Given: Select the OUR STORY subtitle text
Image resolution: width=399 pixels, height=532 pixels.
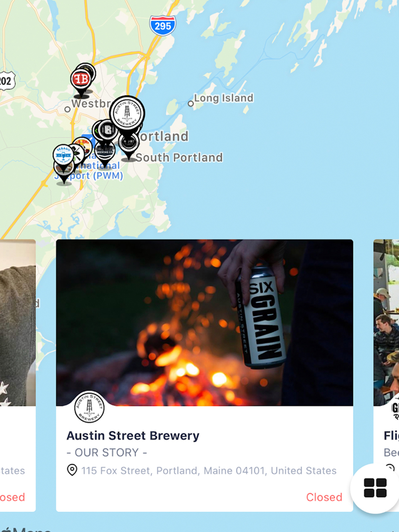Looking at the screenshot, I should (107, 453).
